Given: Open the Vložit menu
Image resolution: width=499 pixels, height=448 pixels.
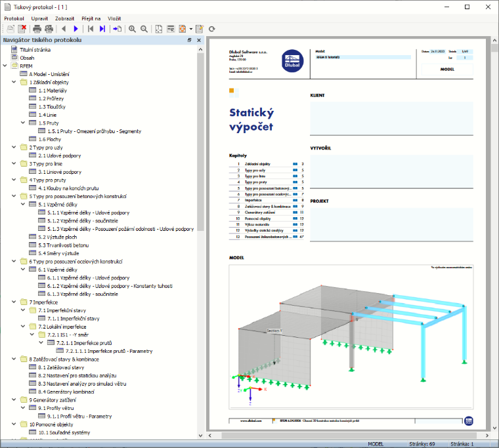Looking at the screenshot, I should click(114, 18).
